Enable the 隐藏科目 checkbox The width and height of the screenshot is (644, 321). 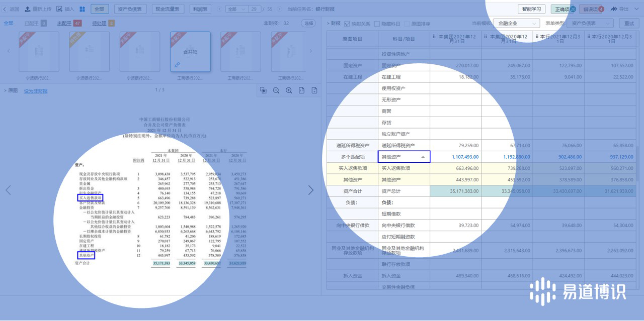point(377,24)
